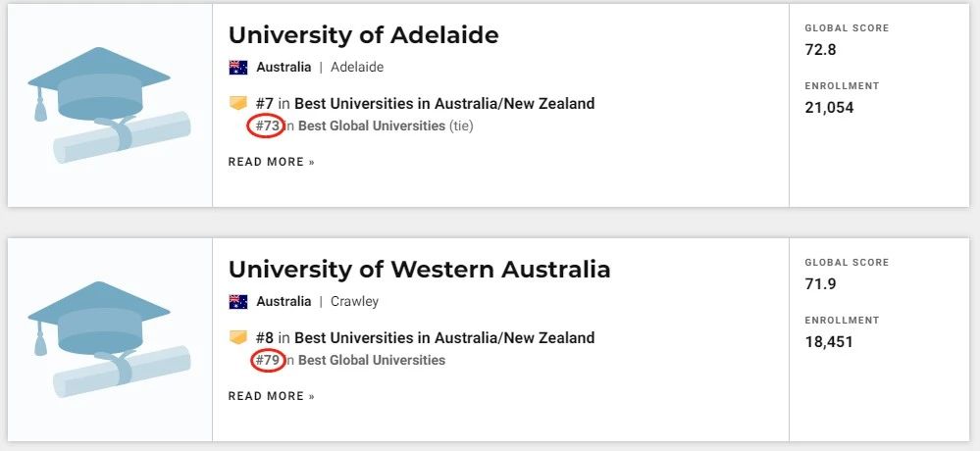Click READ MORE under University of Western Australia
Viewport: 980px width, 451px height.
point(272,396)
